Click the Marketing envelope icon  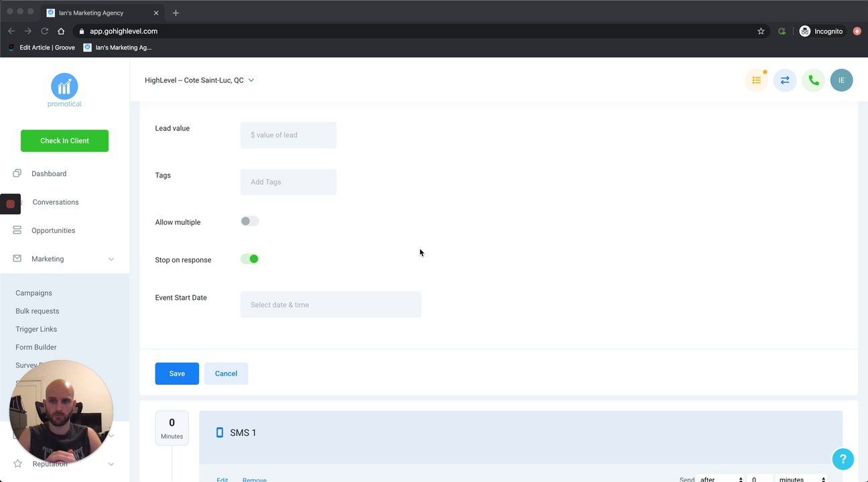point(17,258)
